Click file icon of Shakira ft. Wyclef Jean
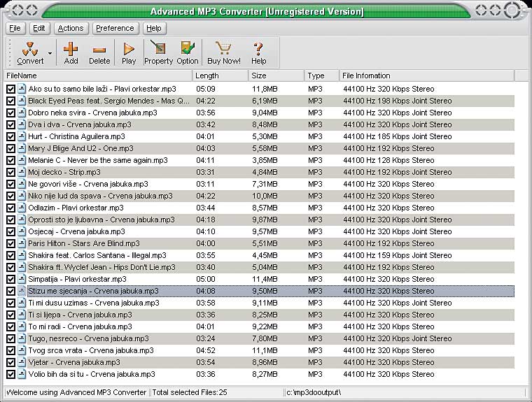The width and height of the screenshot is (532, 402). pos(22,267)
